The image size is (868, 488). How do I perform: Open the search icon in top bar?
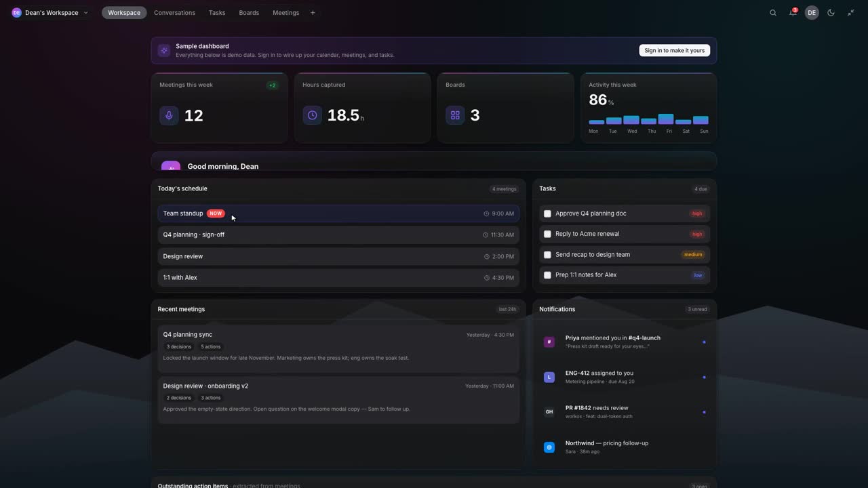coord(773,13)
